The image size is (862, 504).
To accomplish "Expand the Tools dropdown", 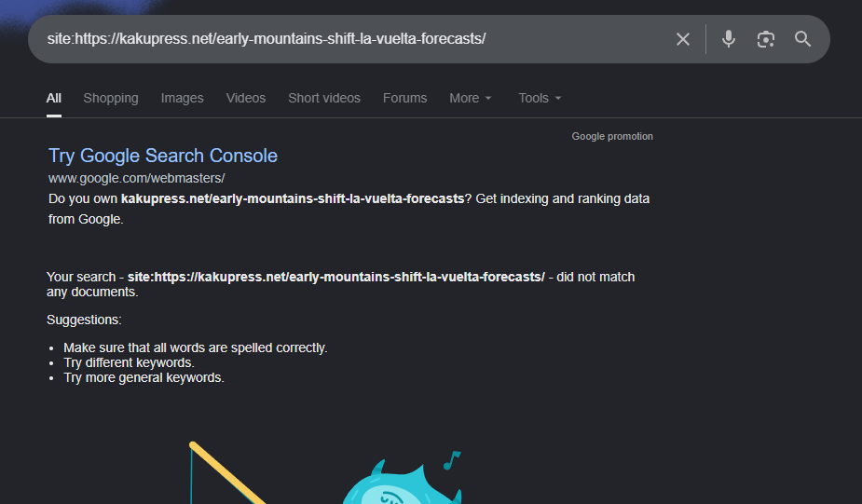I will pos(540,99).
